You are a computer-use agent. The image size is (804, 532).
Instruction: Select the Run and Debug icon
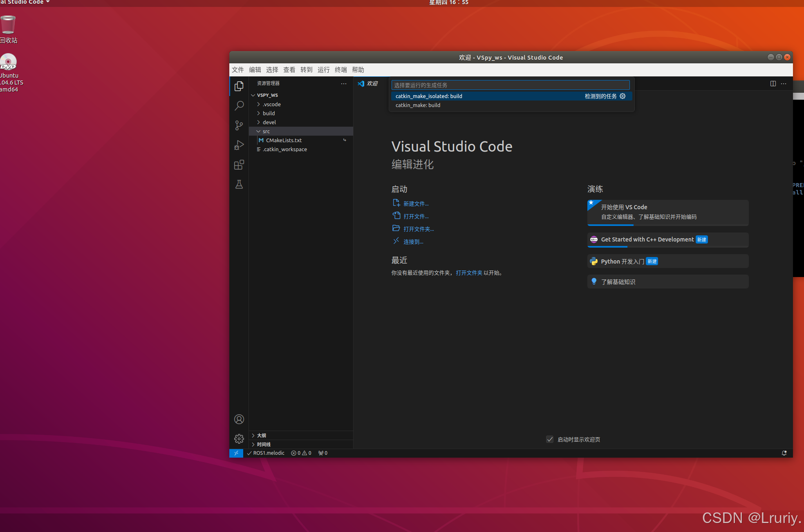pyautogui.click(x=239, y=145)
